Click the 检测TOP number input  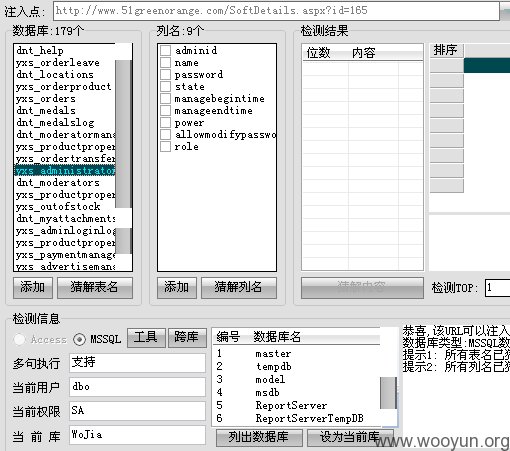(498, 287)
